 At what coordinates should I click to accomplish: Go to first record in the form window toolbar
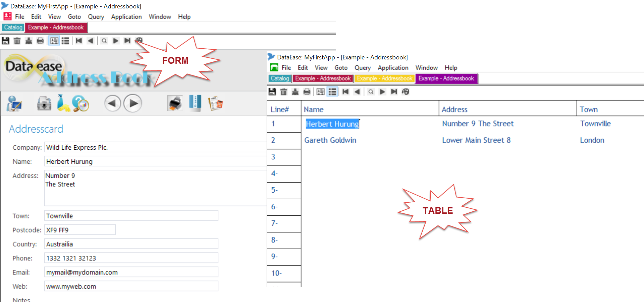click(79, 41)
